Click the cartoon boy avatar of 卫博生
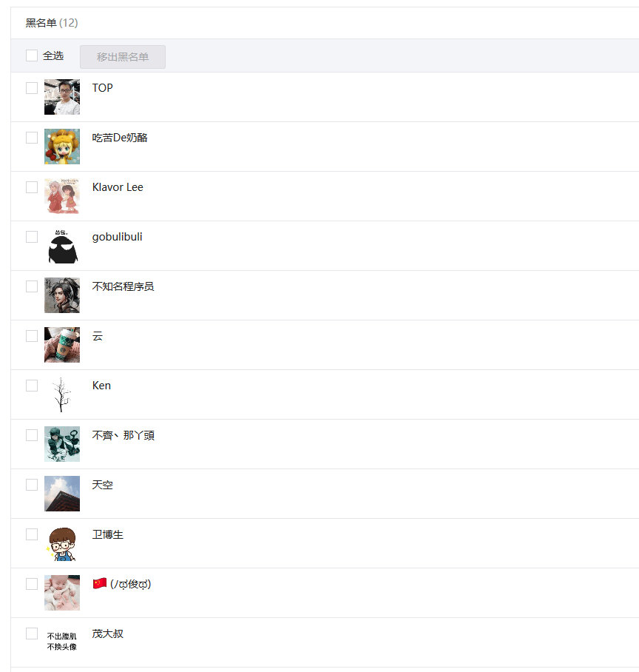639x672 pixels. tap(62, 543)
